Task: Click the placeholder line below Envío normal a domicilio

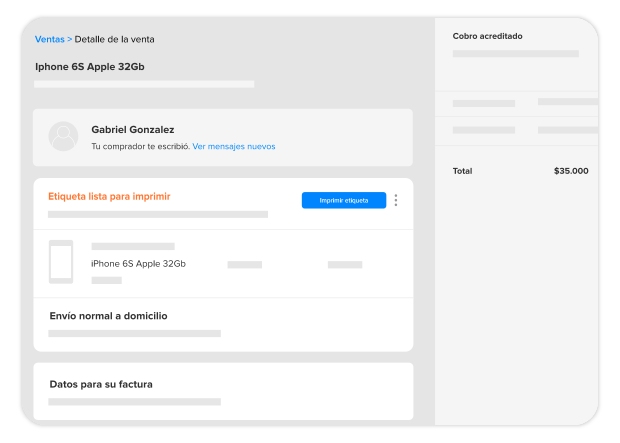Action: coord(134,333)
